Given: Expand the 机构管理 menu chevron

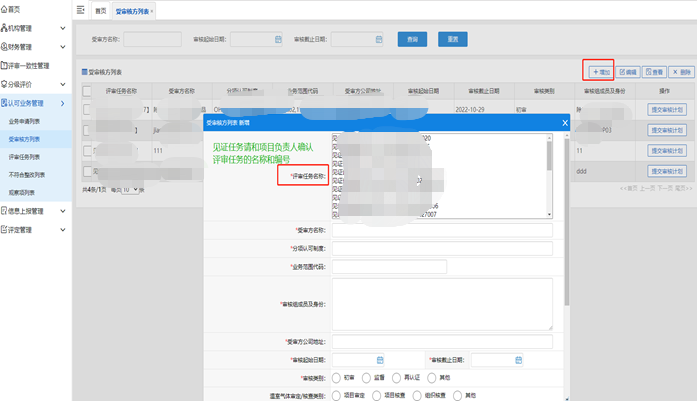Looking at the screenshot, I should coord(63,28).
